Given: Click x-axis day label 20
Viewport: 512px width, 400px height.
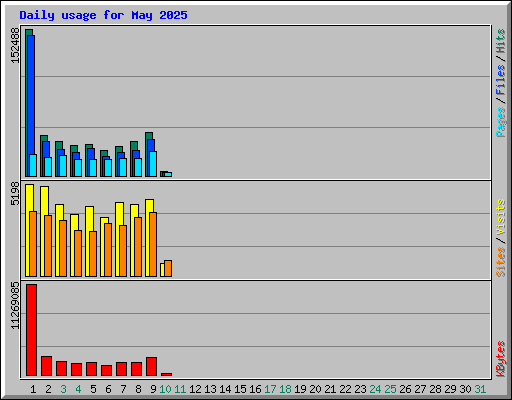Looking at the screenshot, I should [x=315, y=389].
